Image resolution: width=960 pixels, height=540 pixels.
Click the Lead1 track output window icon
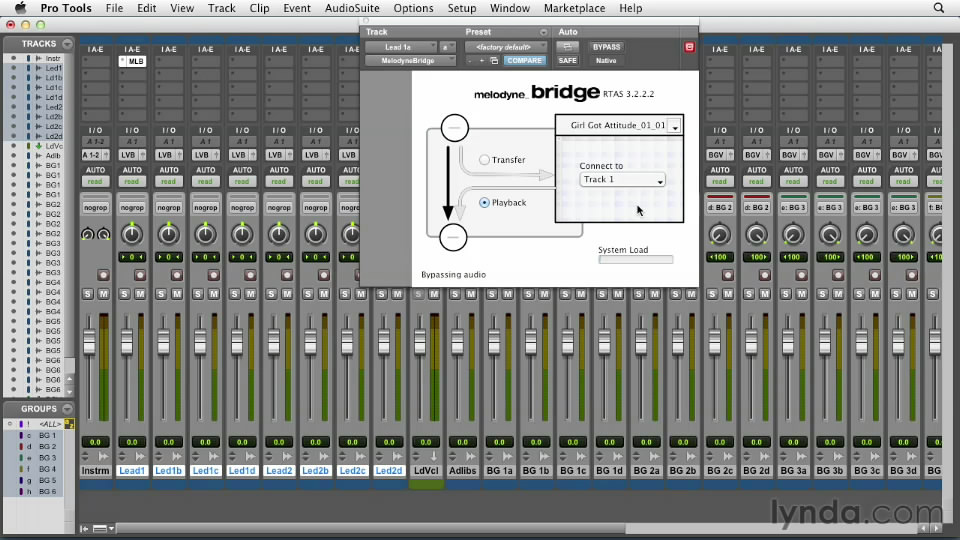point(140,457)
